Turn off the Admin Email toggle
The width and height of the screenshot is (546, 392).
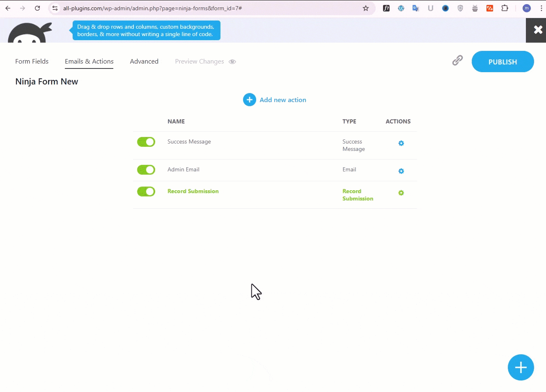146,170
